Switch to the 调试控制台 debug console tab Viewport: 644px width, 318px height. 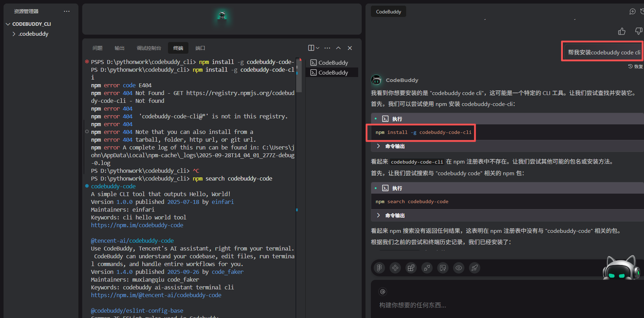[x=149, y=48]
